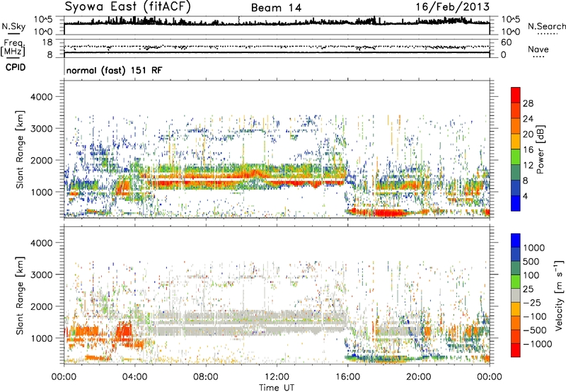The height and width of the screenshot is (392, 566).
Task: Click the "04:00" time axis label
Action: tap(135, 377)
